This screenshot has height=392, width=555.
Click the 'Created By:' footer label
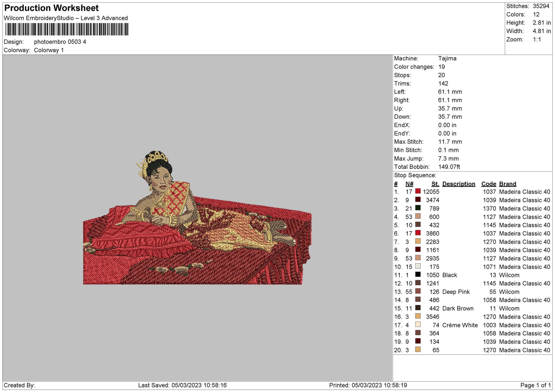tap(19, 385)
